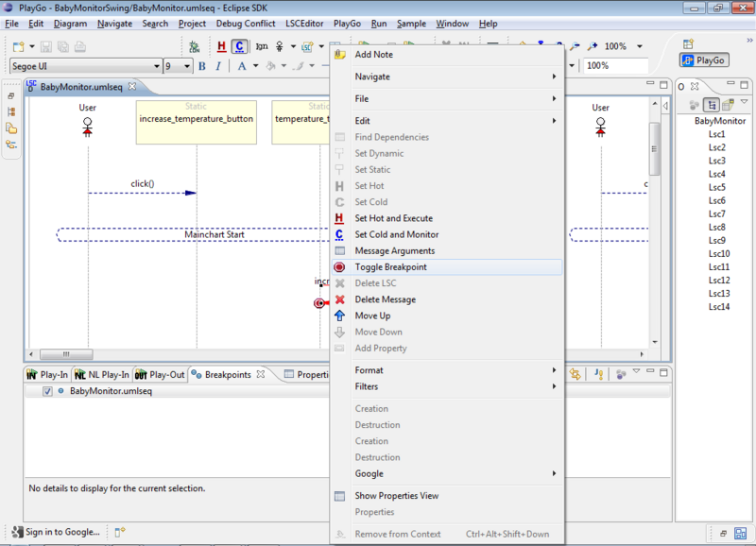Close the Breakpoints view tab
The height and width of the screenshot is (546, 756).
point(261,374)
